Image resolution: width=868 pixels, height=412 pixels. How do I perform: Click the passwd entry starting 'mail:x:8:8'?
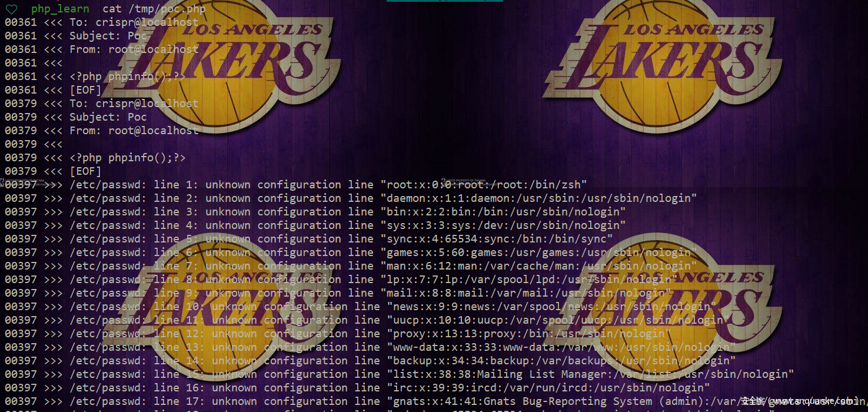coord(526,293)
